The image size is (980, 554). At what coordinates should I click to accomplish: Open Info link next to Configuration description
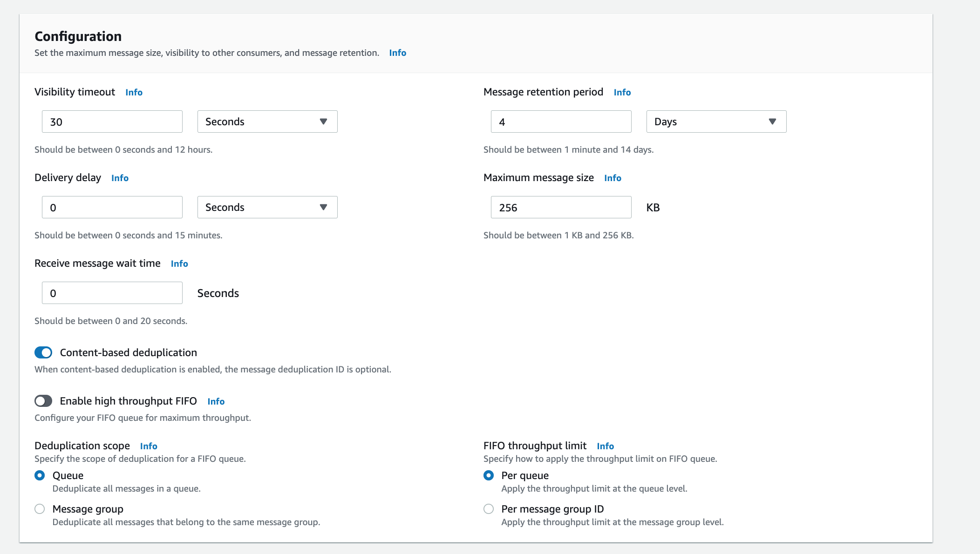coord(397,53)
